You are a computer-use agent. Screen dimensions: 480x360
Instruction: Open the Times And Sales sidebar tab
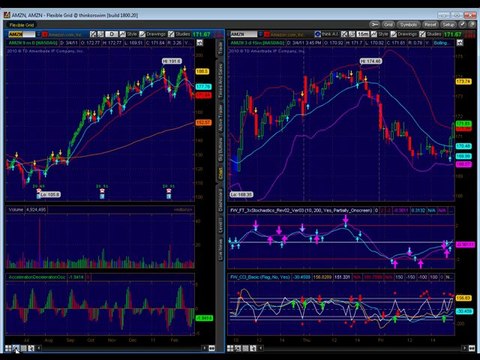click(x=220, y=81)
